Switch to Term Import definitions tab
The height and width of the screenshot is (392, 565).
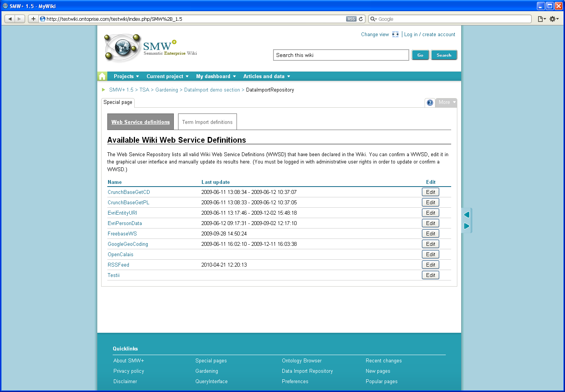coord(207,122)
